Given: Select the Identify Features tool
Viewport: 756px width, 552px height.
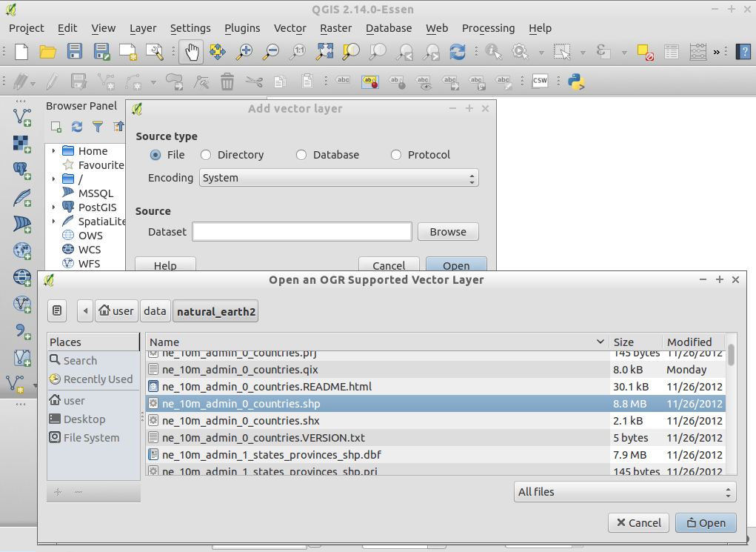Looking at the screenshot, I should tap(493, 52).
